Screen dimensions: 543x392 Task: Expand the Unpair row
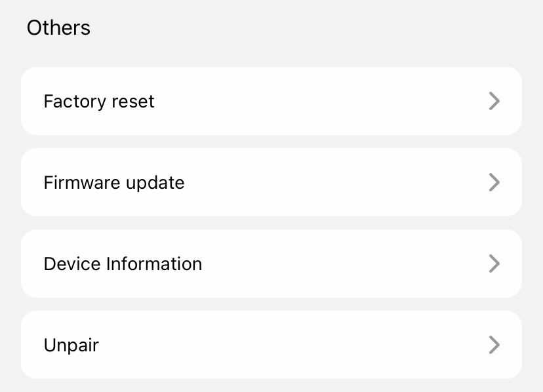tap(271, 345)
